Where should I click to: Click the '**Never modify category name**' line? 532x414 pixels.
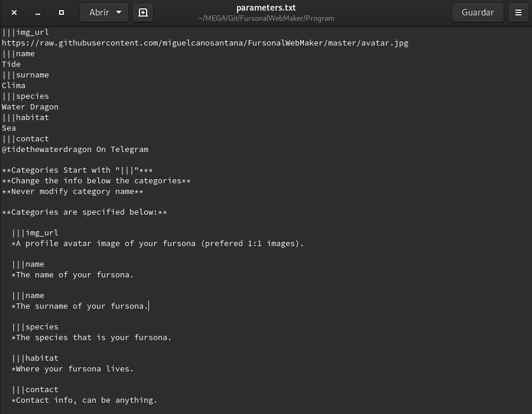click(73, 192)
